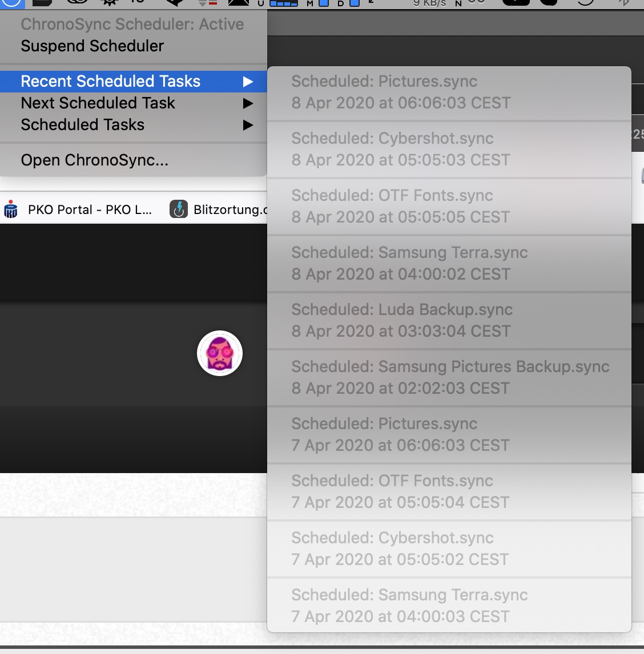Open Recent Scheduled Tasks submenu
This screenshot has height=654, width=644.
[134, 82]
